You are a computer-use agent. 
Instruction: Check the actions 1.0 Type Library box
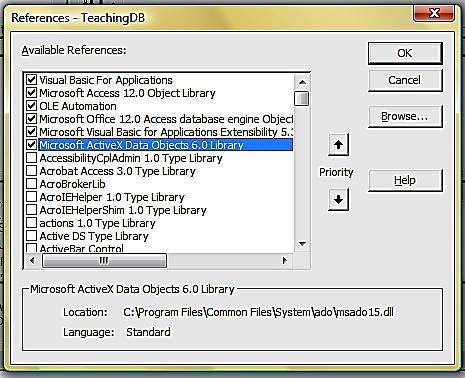click(x=31, y=223)
